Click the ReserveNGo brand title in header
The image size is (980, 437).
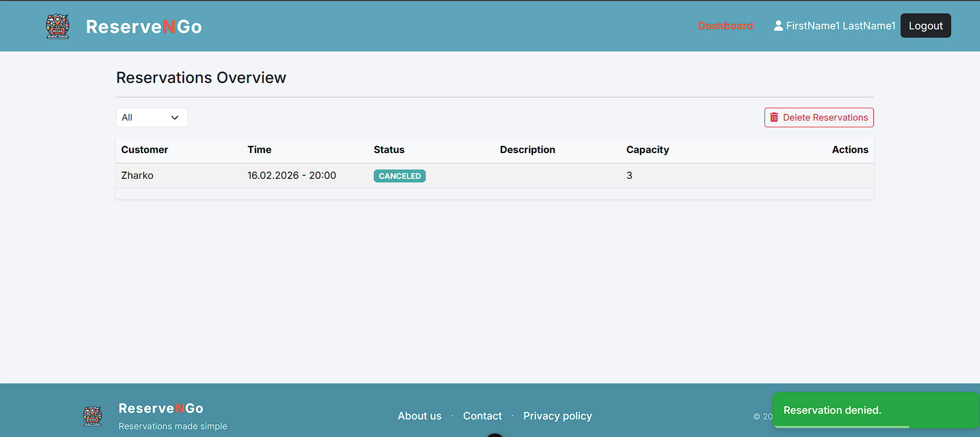(x=144, y=27)
